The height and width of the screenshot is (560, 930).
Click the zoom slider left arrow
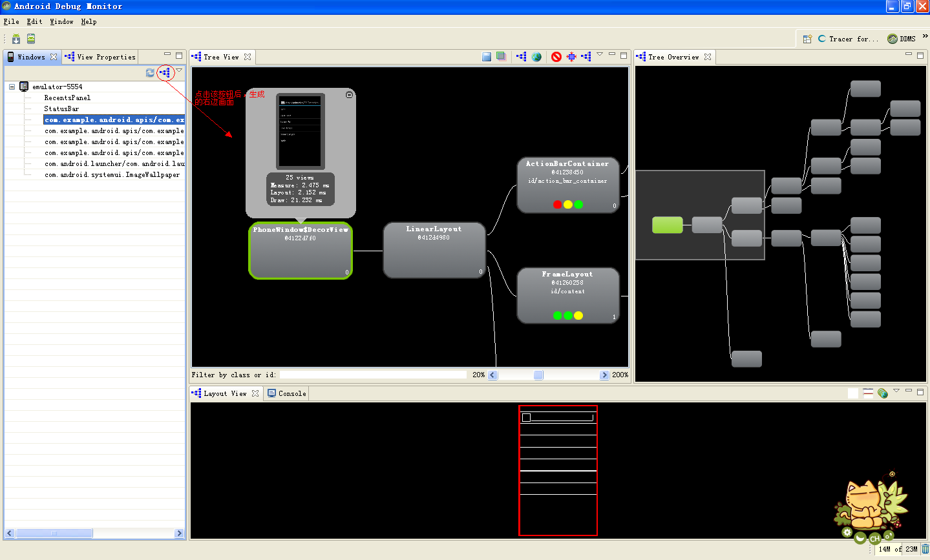[x=492, y=375]
